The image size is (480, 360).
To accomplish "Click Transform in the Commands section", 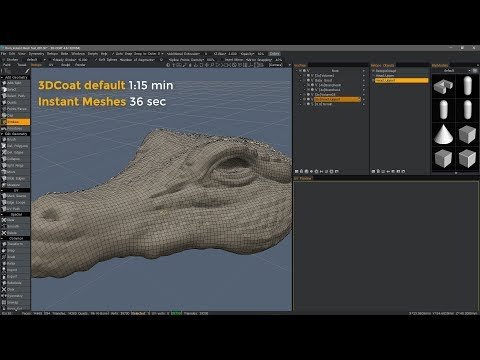I will tap(15, 244).
